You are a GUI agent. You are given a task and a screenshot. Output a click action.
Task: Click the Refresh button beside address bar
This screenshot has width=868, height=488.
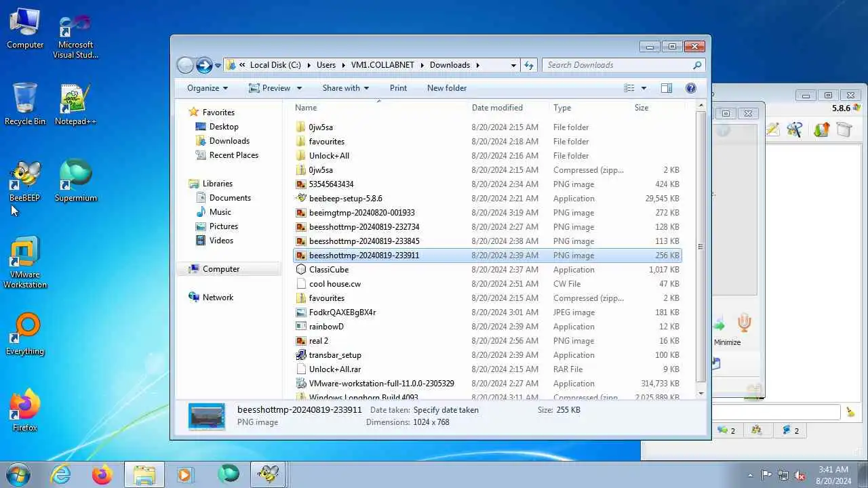(x=529, y=65)
